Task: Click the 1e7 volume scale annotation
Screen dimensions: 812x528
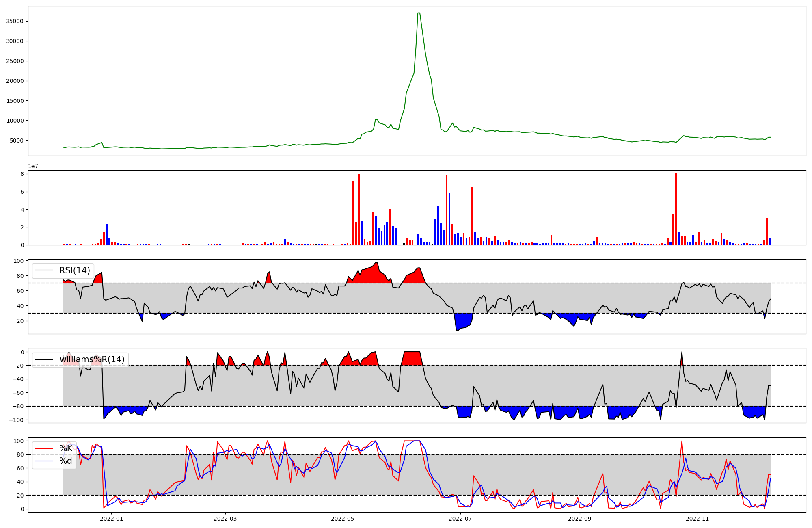Action: (33, 166)
